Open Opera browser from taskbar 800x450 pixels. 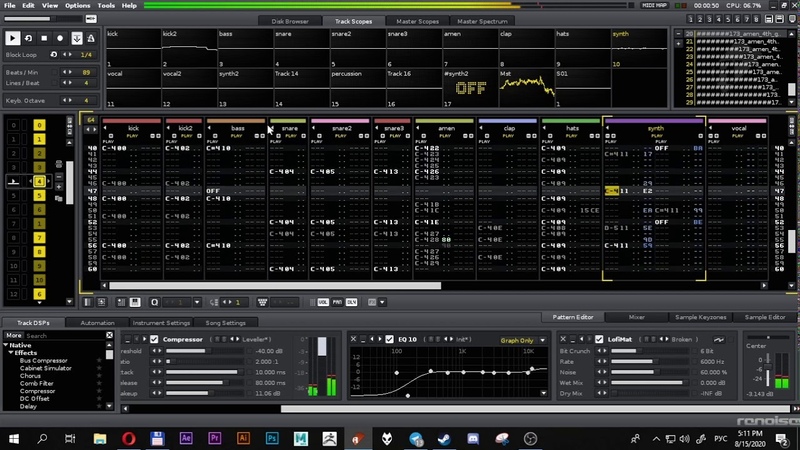tap(129, 439)
